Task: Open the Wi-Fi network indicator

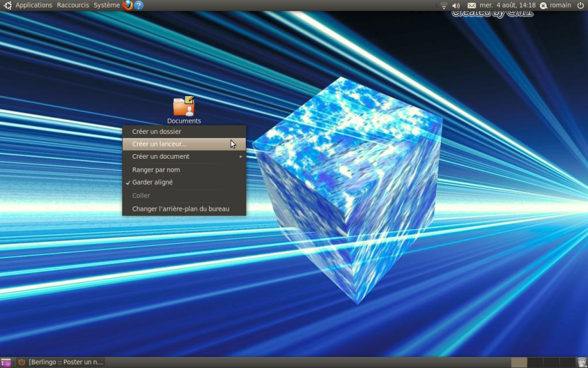Action: (x=444, y=5)
